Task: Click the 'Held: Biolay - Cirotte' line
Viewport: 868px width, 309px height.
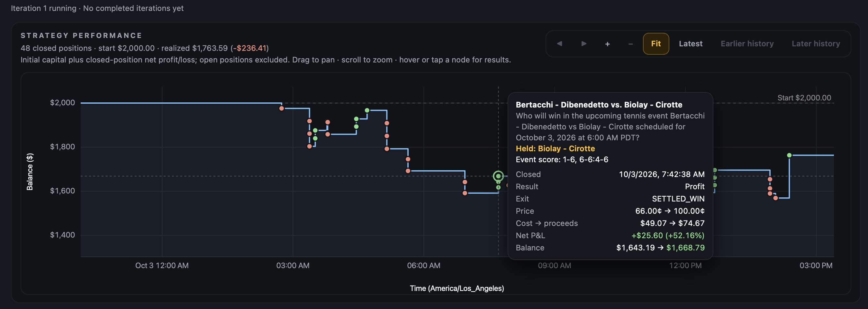Action: (555, 148)
